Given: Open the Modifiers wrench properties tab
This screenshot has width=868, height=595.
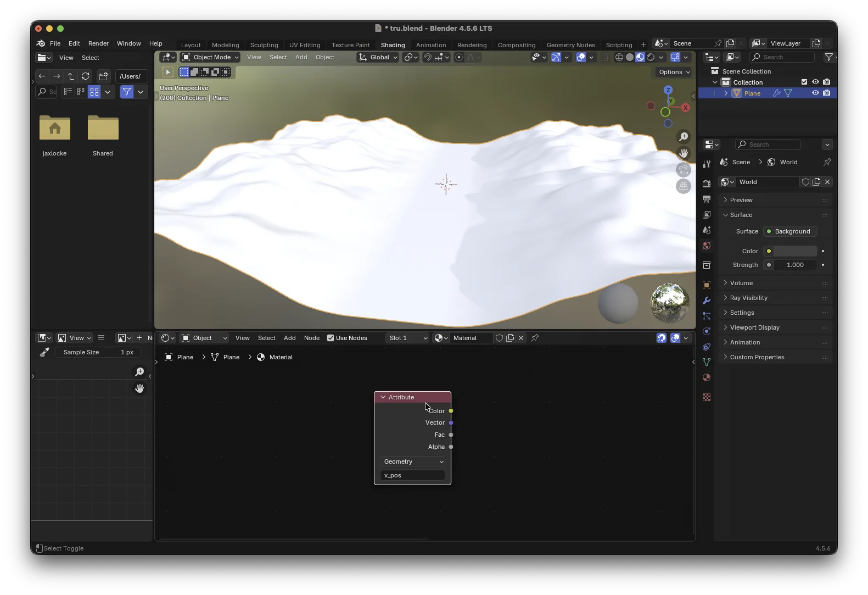Looking at the screenshot, I should coord(707,301).
